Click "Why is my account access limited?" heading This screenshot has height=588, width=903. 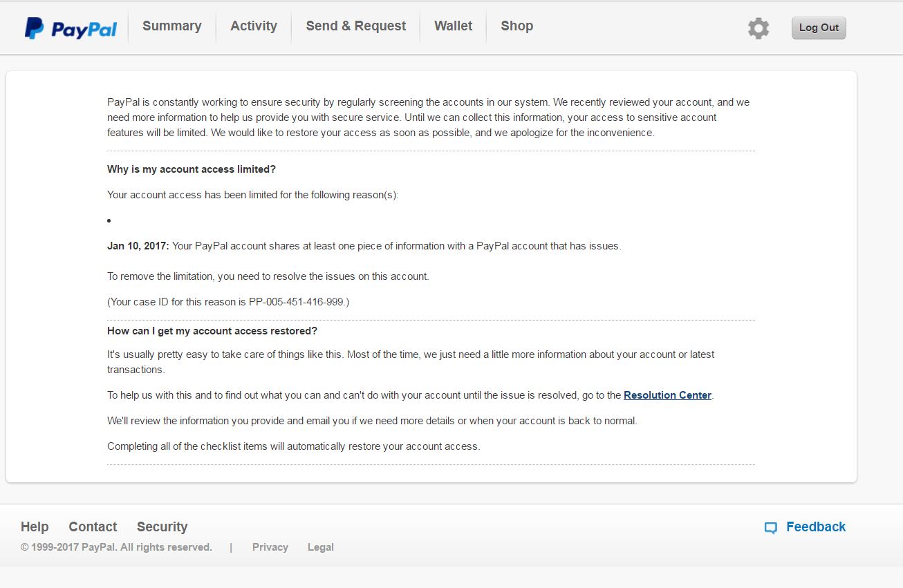tap(192, 169)
